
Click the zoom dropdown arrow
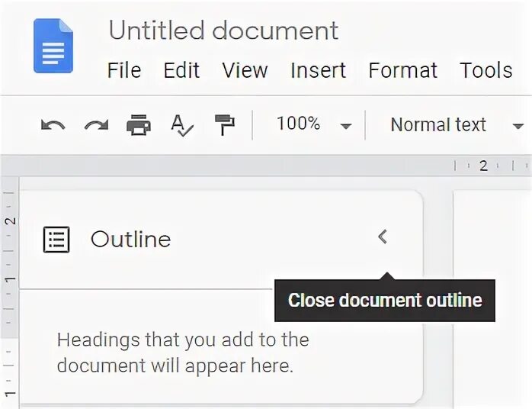pos(346,127)
